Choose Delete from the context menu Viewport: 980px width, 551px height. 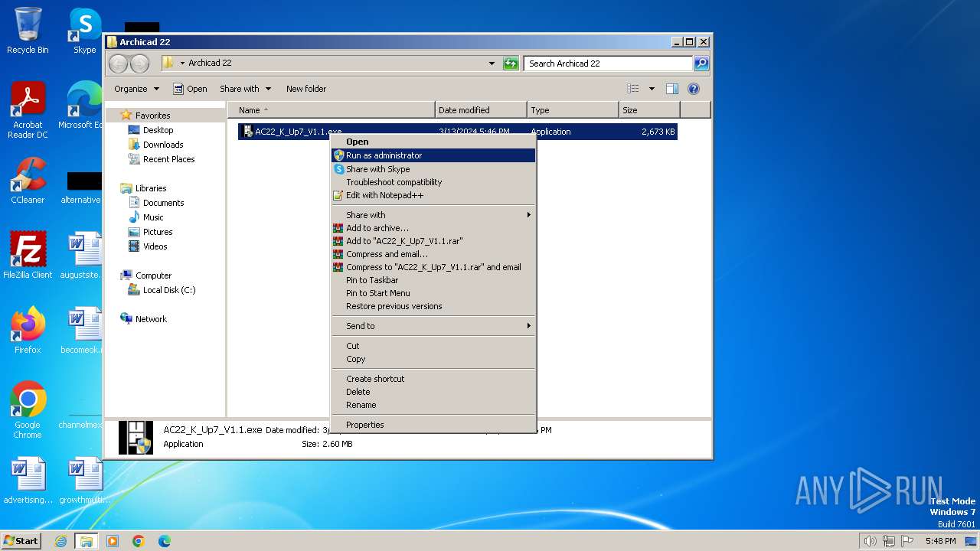tap(433, 392)
